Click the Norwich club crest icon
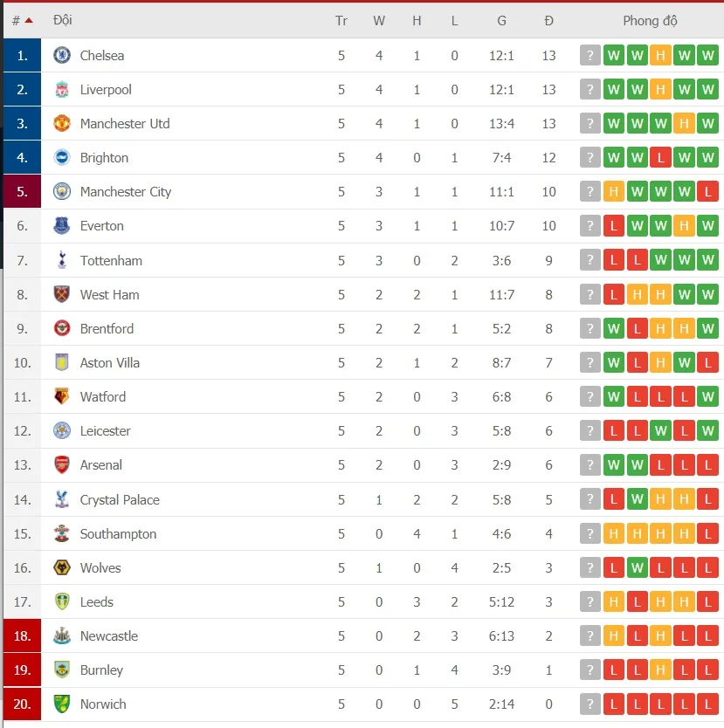Image resolution: width=724 pixels, height=728 pixels. point(62,704)
